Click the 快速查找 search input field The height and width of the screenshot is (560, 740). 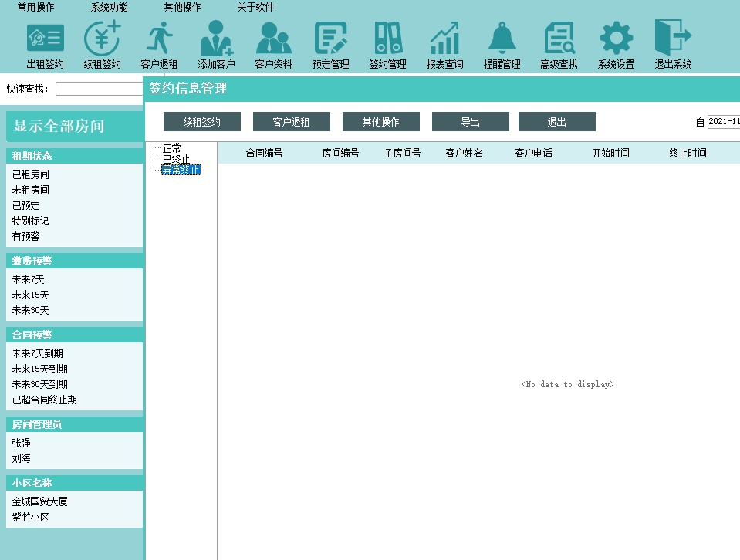99,89
